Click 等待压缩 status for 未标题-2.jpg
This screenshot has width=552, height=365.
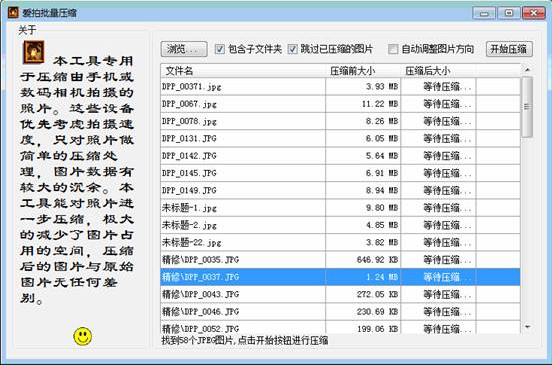pos(438,225)
